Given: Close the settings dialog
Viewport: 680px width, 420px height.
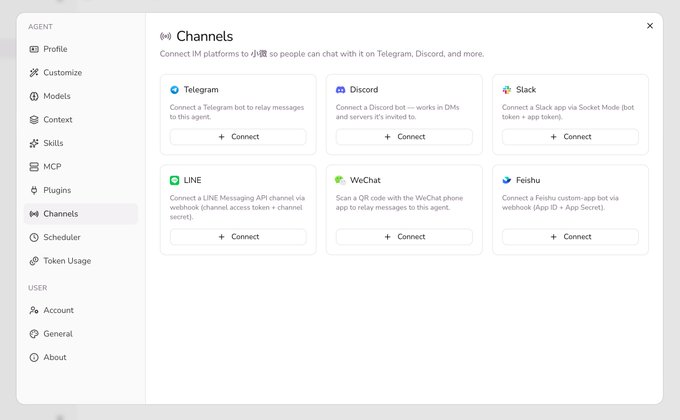Looking at the screenshot, I should click(650, 26).
